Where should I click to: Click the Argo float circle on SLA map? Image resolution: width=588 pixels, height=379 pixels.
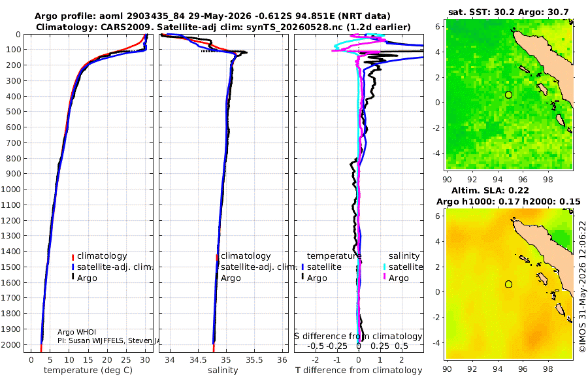click(x=508, y=284)
